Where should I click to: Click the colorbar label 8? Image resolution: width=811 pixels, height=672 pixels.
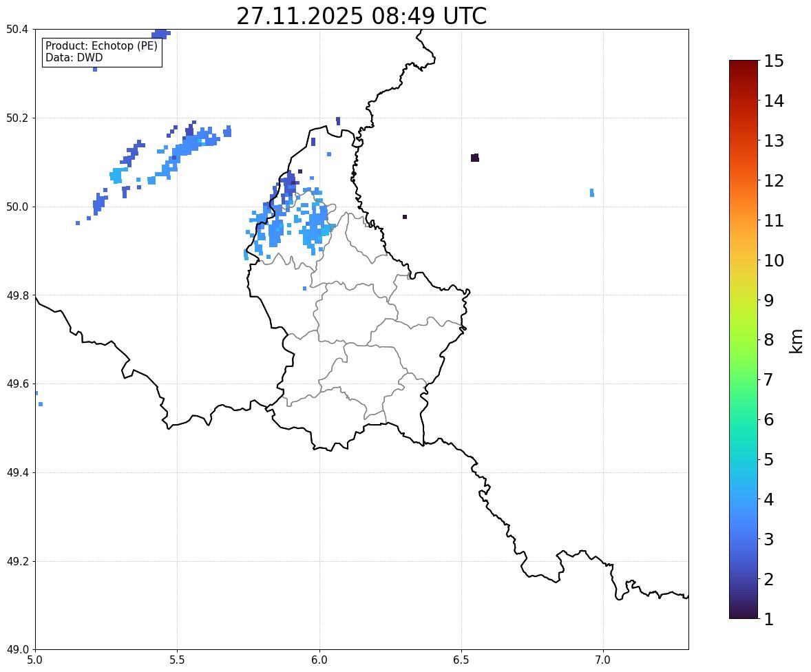[x=769, y=340]
